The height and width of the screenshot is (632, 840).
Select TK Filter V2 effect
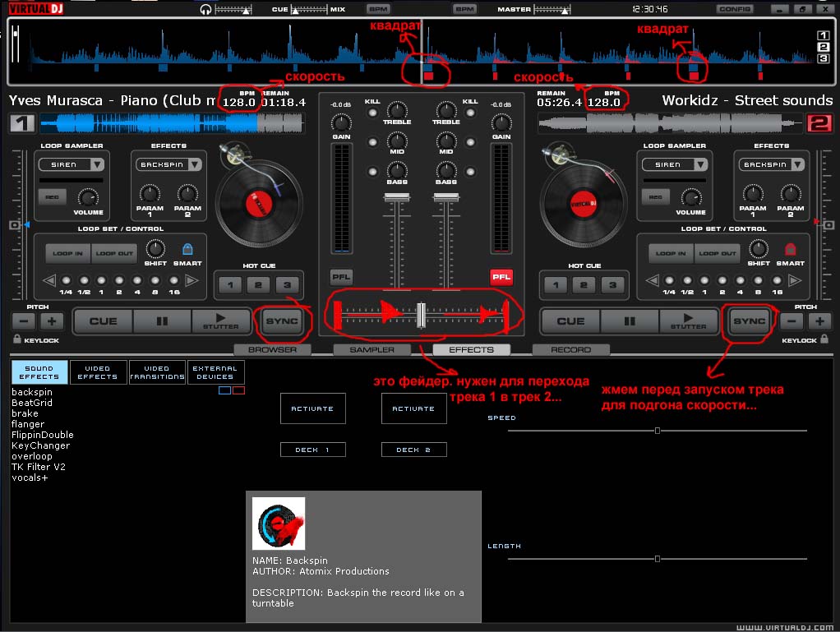coord(39,467)
